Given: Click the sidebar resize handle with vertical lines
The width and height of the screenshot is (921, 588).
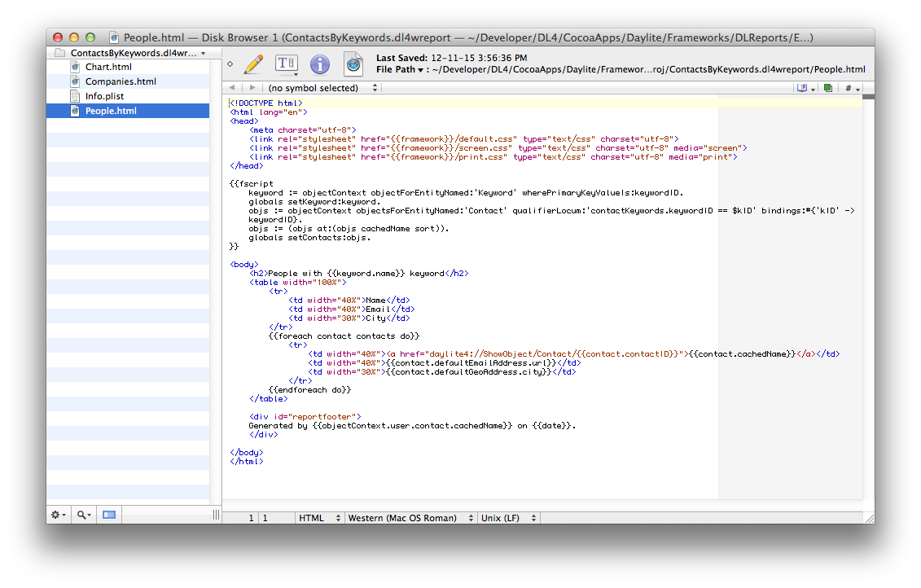Looking at the screenshot, I should [216, 516].
